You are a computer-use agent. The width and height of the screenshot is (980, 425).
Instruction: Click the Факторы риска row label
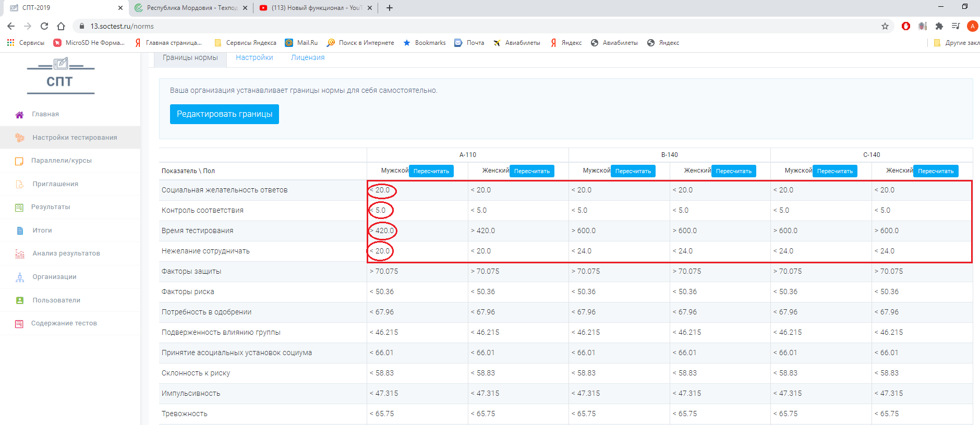(188, 292)
